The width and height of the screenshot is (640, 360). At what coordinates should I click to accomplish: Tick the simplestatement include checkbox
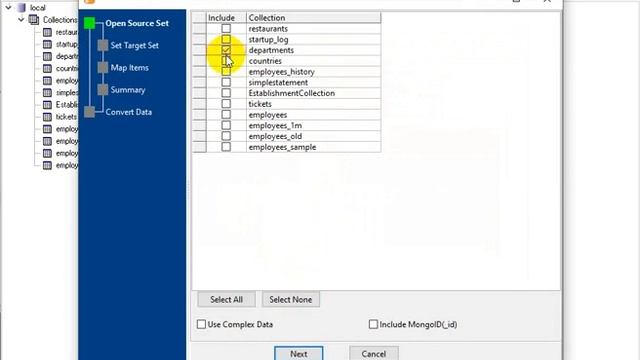pos(226,82)
